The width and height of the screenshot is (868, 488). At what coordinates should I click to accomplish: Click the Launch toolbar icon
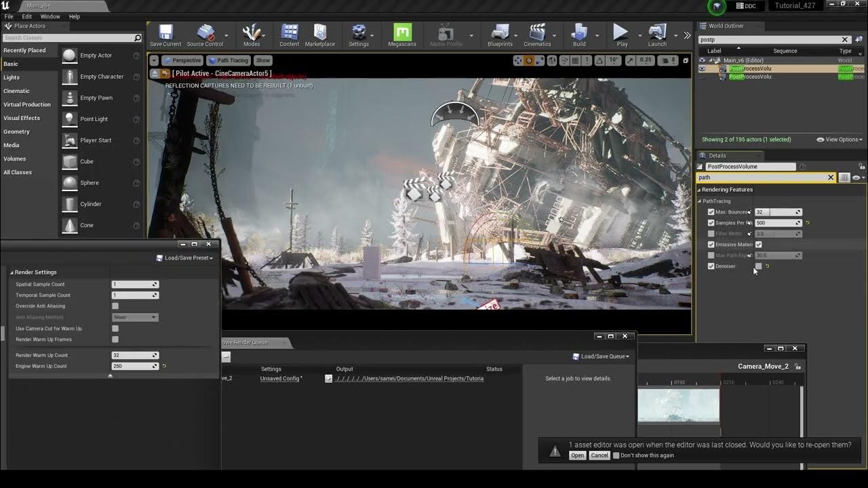click(x=657, y=35)
